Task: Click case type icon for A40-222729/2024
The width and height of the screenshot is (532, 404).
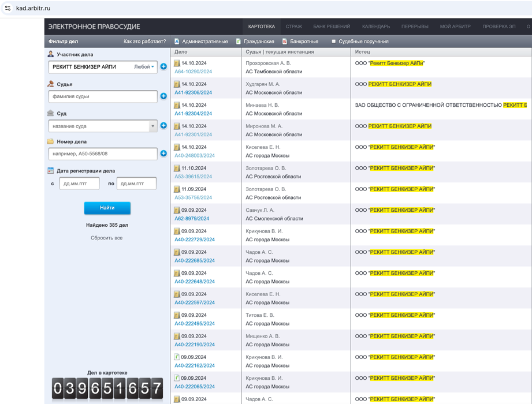Action: [177, 231]
